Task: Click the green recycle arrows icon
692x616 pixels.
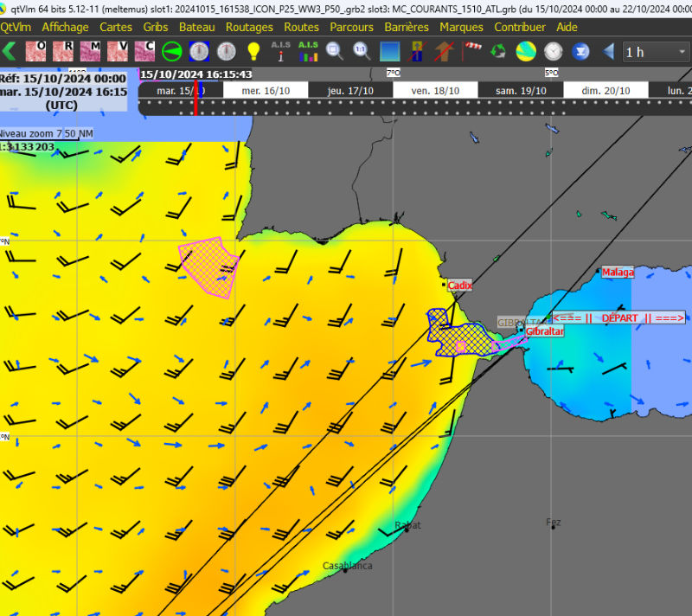Action: pos(498,52)
